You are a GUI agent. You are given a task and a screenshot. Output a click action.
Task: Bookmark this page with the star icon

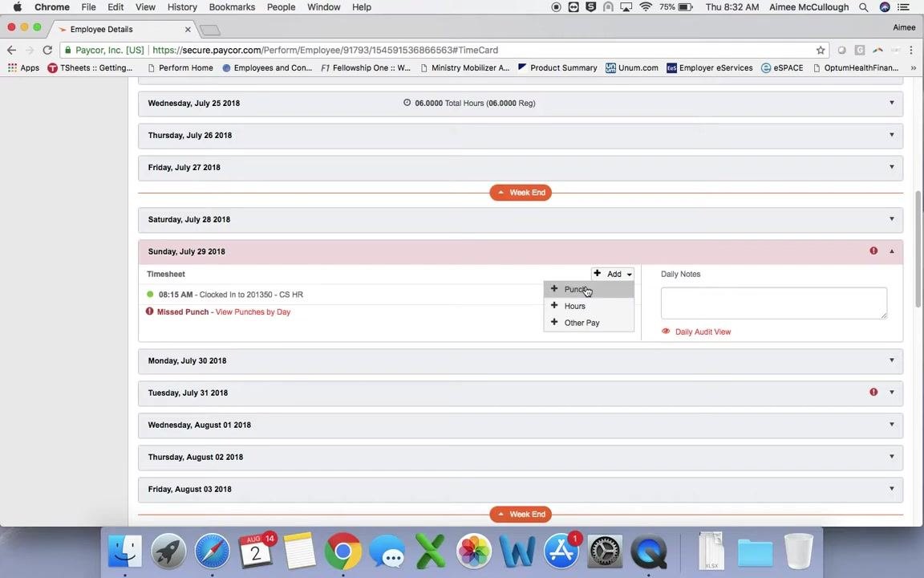tap(821, 50)
